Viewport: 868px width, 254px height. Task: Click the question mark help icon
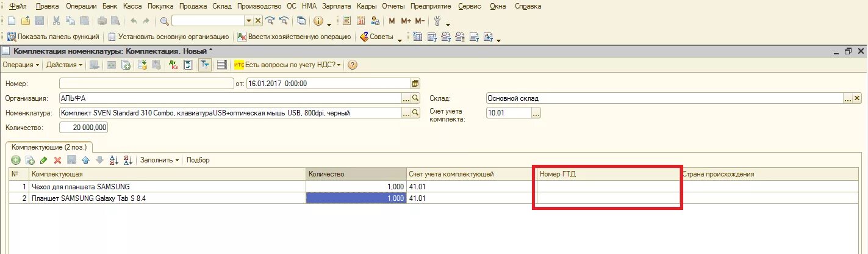(352, 65)
